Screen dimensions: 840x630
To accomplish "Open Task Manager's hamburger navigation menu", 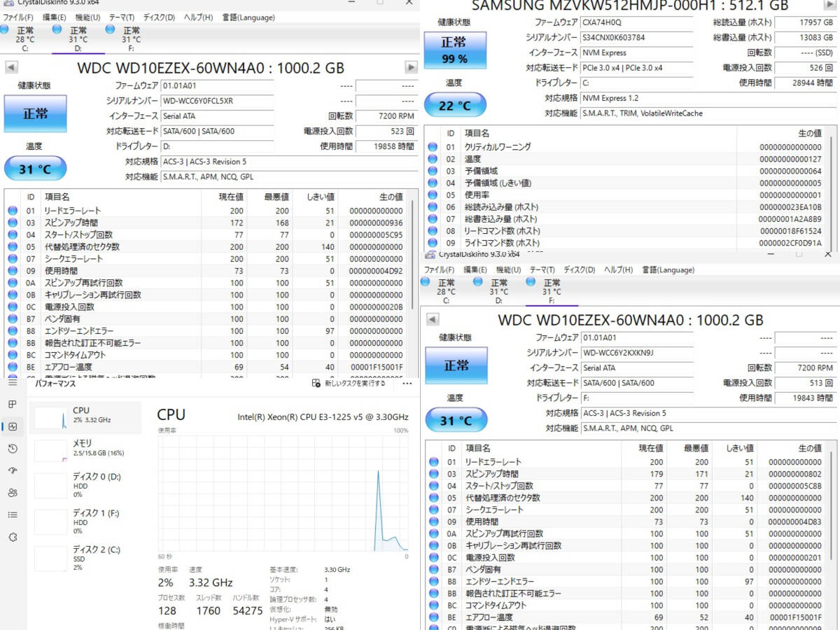I will (12, 382).
